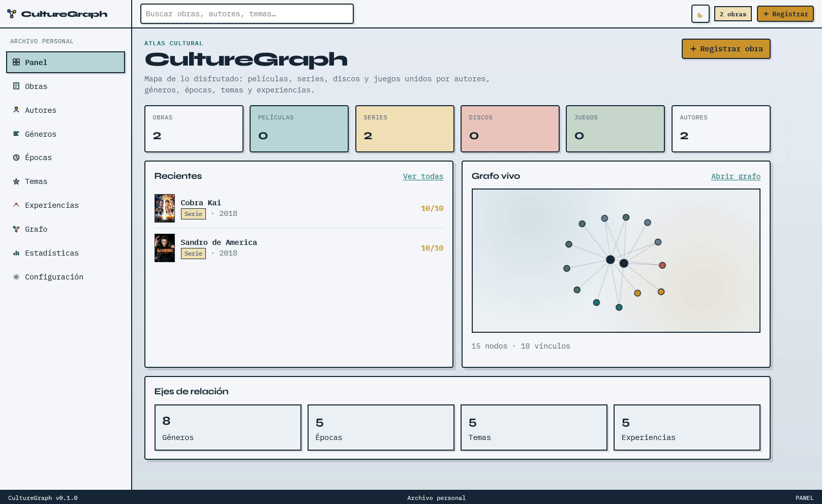Click the Cobra Kai poster thumbnail
This screenshot has width=822, height=504.
coord(165,208)
